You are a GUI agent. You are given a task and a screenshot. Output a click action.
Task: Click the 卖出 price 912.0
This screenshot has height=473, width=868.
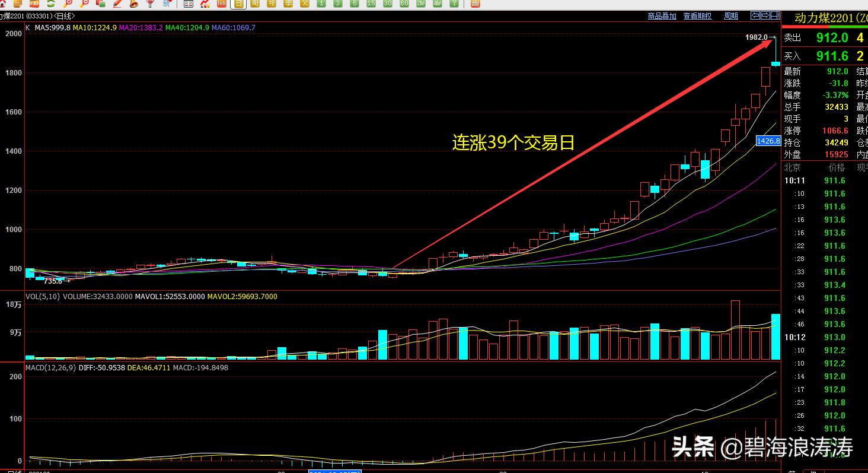coord(832,38)
